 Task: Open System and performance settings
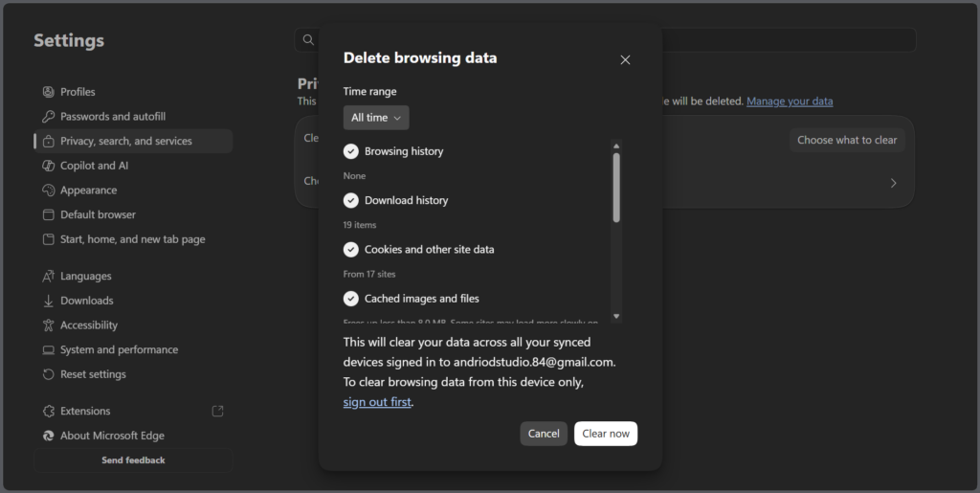point(133,350)
